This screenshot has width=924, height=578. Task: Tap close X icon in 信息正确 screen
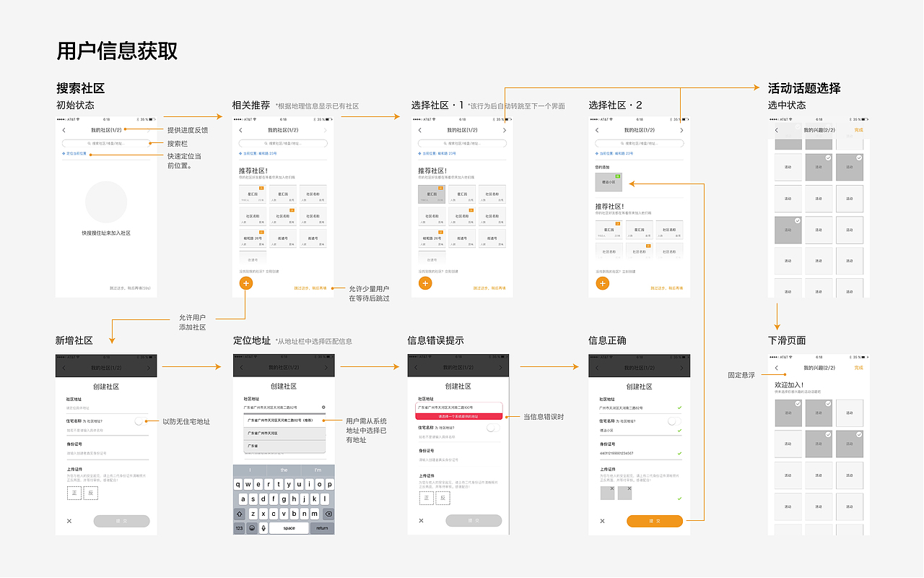(x=602, y=521)
